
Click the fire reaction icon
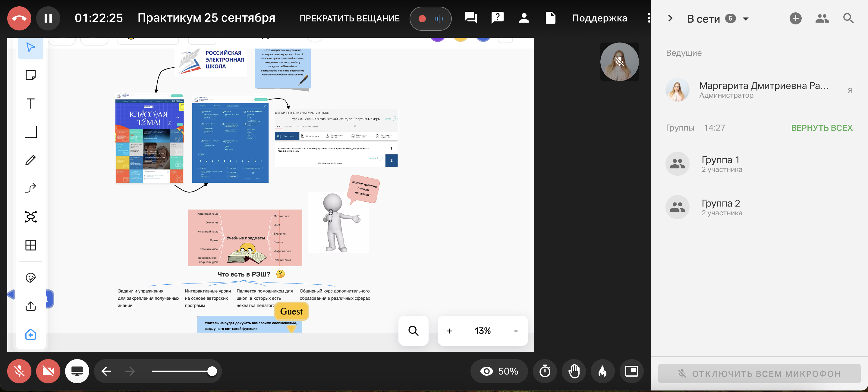click(602, 371)
